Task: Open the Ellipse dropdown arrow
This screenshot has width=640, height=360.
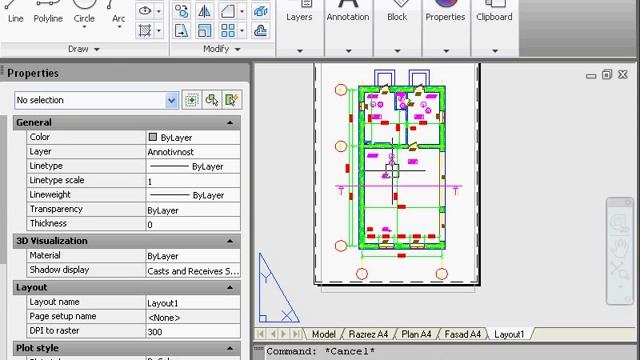Action: [159, 11]
